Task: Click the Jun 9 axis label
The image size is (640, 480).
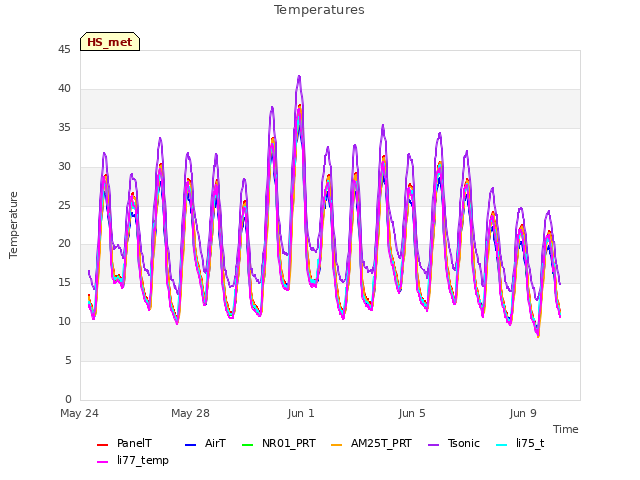Action: [x=523, y=413]
